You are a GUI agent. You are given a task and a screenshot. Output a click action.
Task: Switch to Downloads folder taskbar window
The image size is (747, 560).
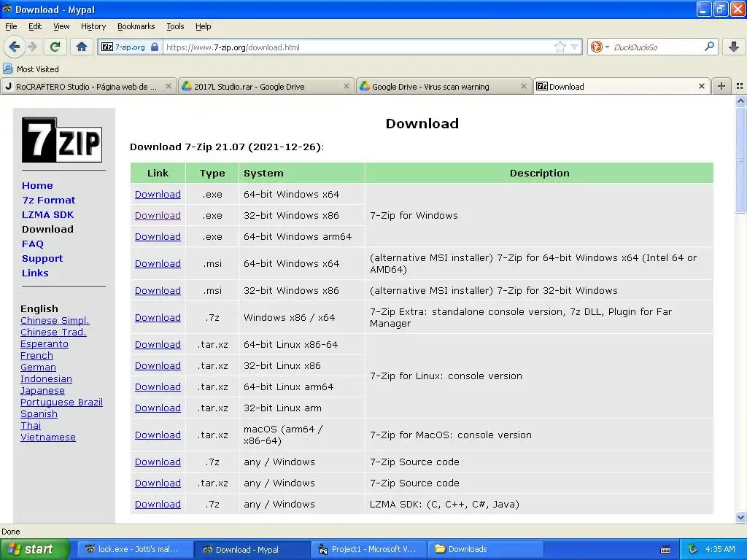point(485,550)
